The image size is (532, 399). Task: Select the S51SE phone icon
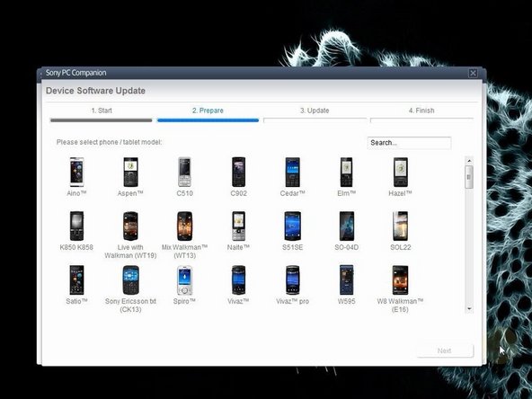[x=292, y=226]
